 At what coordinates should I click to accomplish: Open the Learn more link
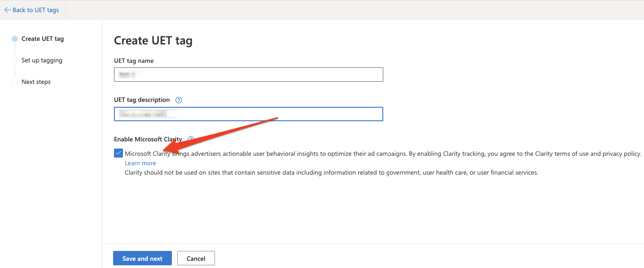[x=140, y=163]
